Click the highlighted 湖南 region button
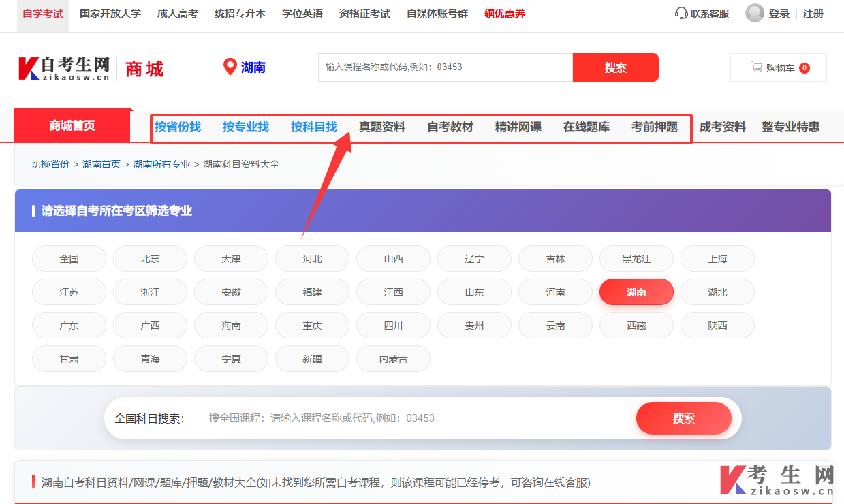This screenshot has height=504, width=844. tap(636, 292)
